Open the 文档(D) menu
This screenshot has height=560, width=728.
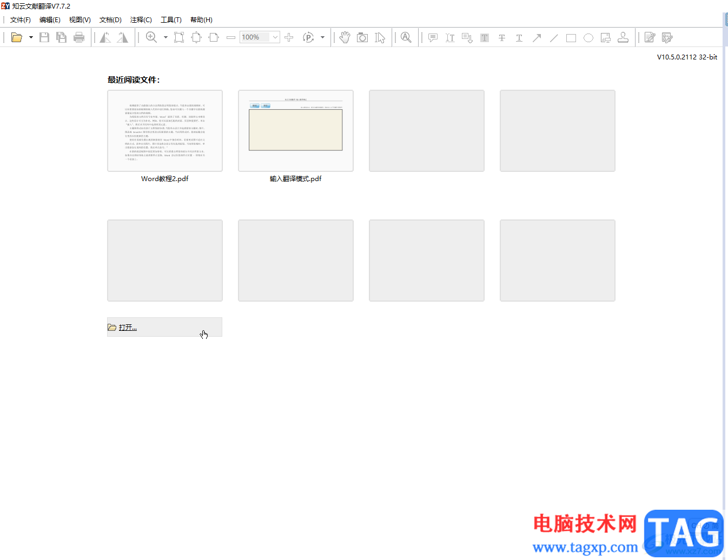pyautogui.click(x=110, y=19)
